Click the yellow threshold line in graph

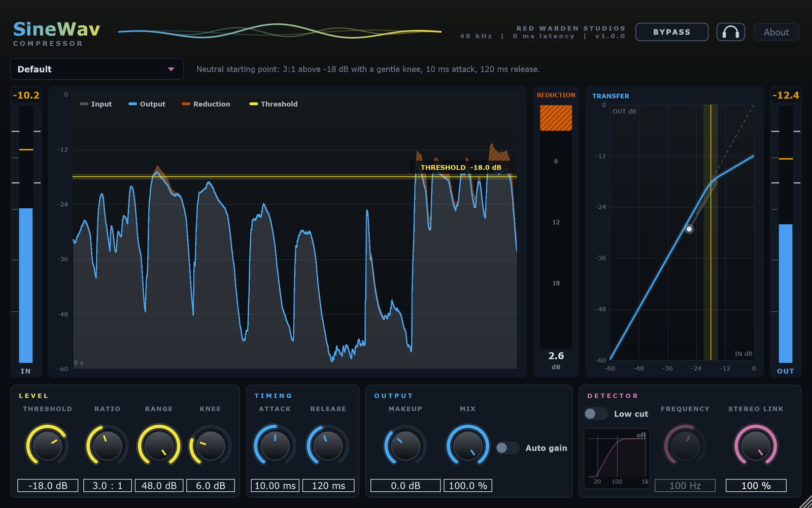point(294,177)
